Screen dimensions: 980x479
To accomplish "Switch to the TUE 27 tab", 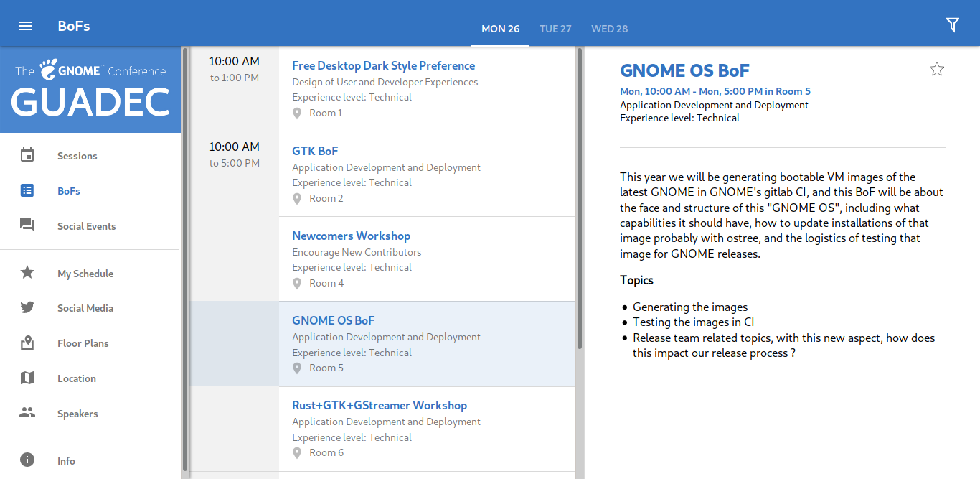I will (555, 29).
